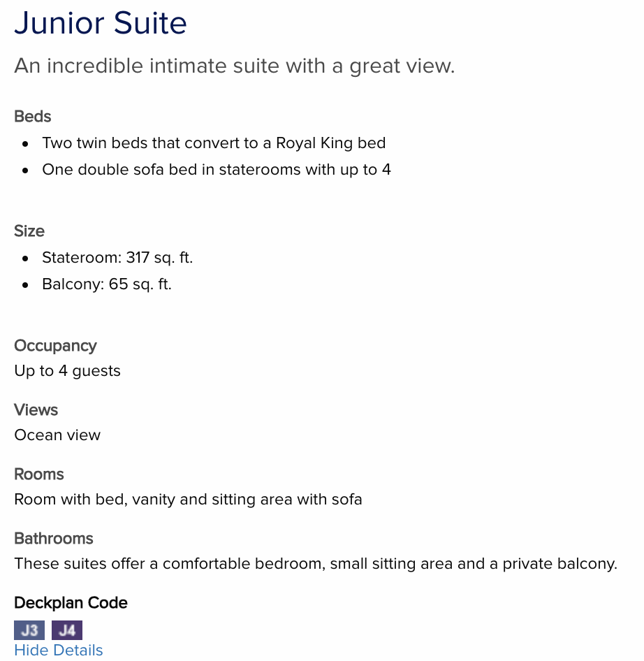Click the Bathrooms section label
The height and width of the screenshot is (661, 644).
[x=54, y=538]
